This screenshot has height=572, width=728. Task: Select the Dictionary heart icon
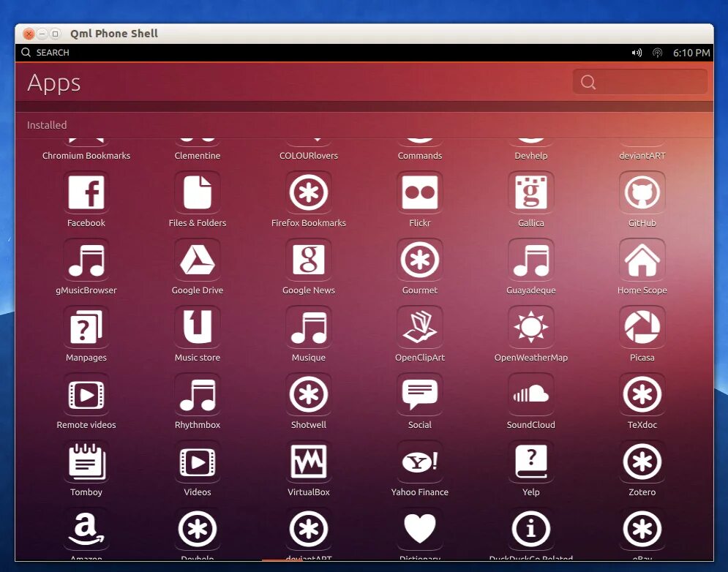point(420,529)
